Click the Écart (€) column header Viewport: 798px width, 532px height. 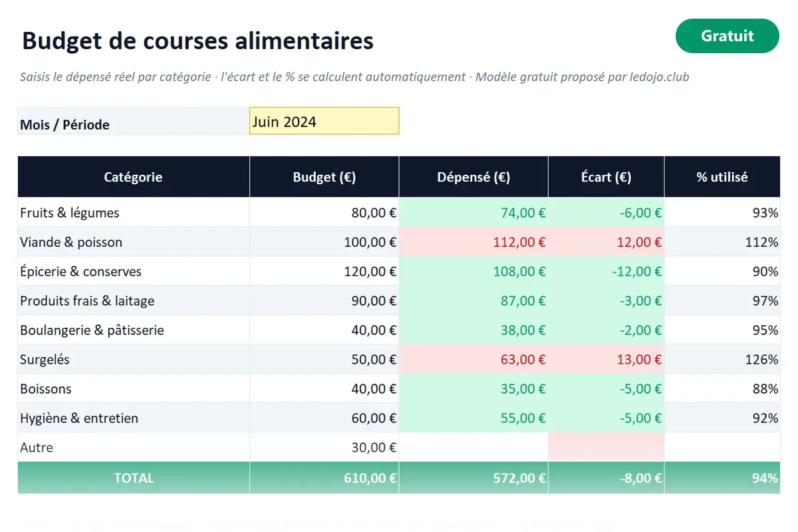click(606, 177)
